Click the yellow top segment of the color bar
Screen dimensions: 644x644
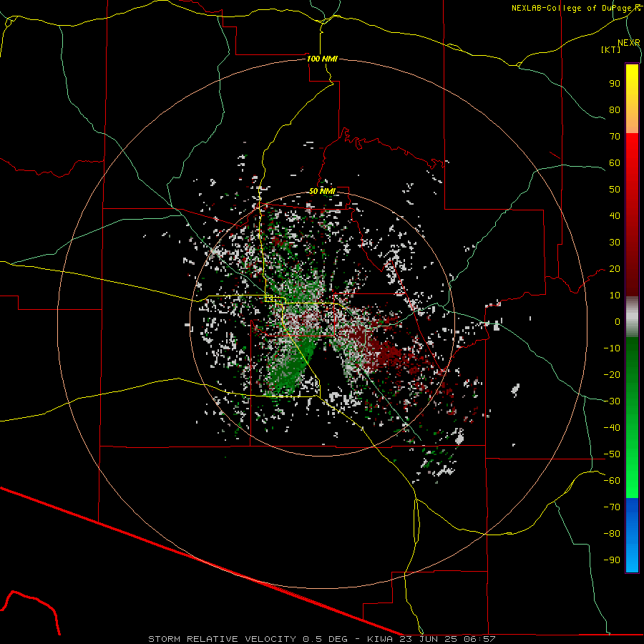[632, 99]
